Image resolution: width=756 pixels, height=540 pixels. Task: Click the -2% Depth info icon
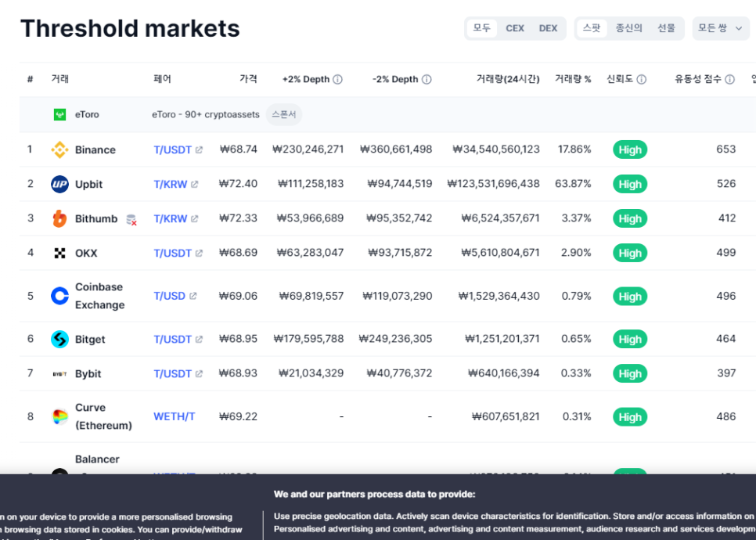pyautogui.click(x=427, y=80)
